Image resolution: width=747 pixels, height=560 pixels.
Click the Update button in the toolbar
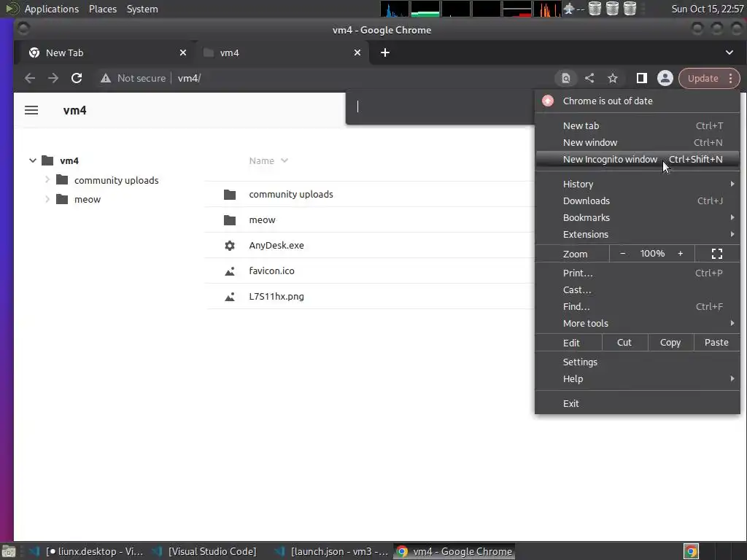coord(703,78)
